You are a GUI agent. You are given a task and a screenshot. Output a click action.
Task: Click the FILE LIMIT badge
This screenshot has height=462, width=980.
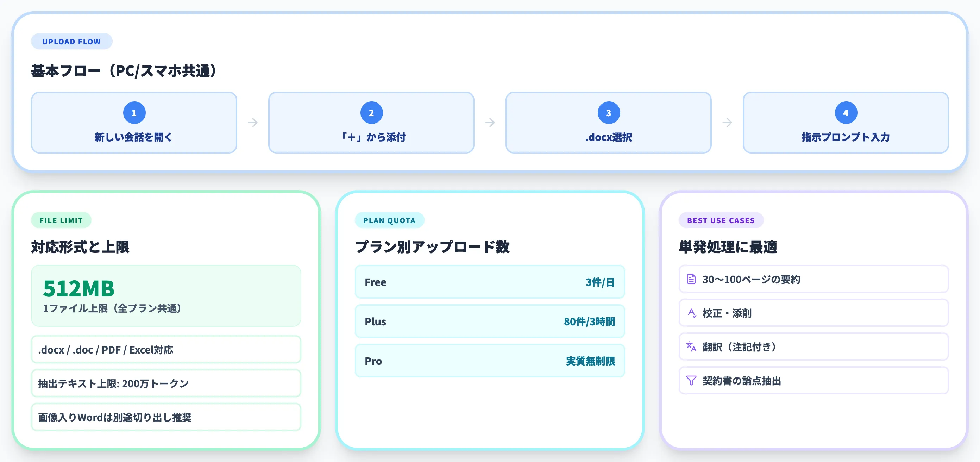tap(61, 220)
